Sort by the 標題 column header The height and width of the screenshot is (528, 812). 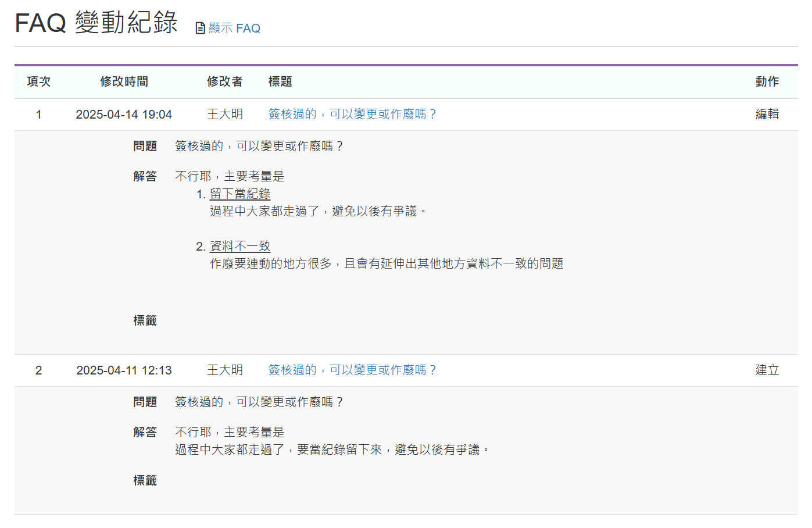point(281,82)
